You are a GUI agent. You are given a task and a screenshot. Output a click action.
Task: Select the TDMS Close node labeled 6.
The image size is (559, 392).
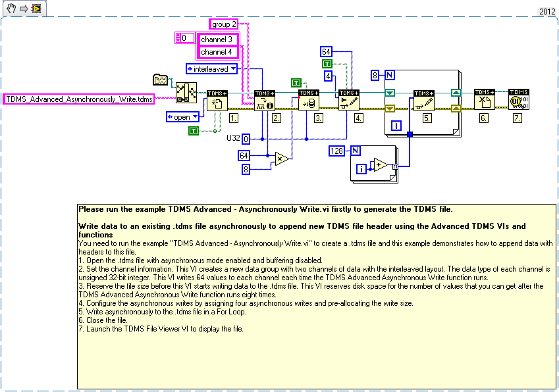(x=485, y=99)
